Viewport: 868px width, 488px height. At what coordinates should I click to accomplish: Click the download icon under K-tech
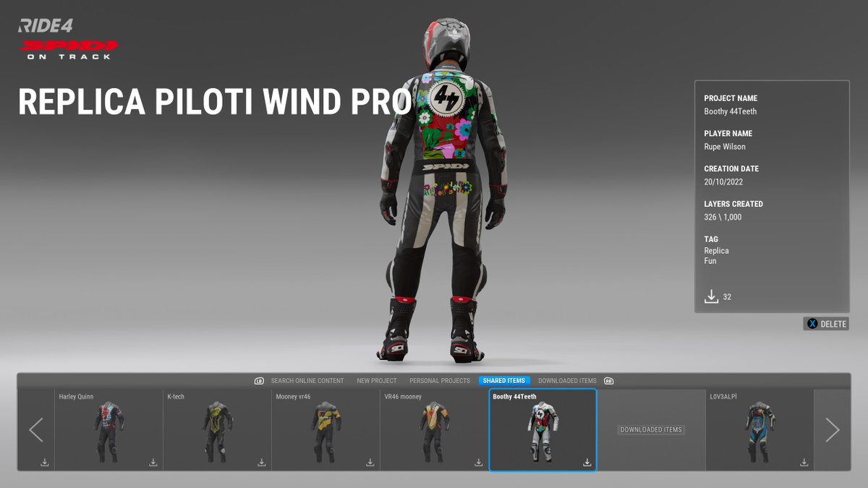point(262,461)
